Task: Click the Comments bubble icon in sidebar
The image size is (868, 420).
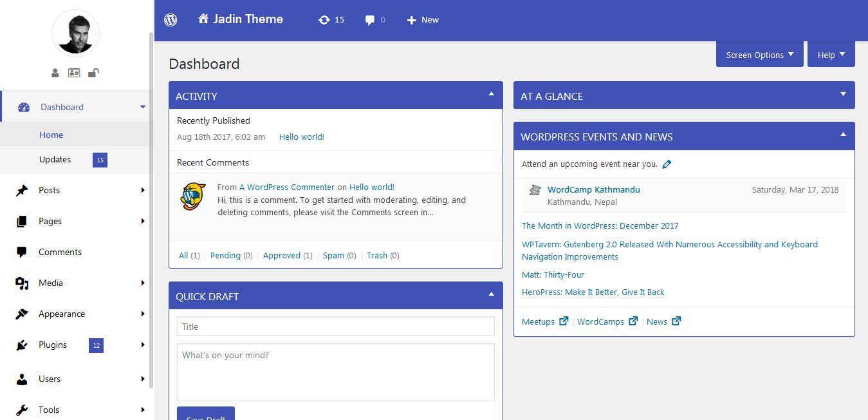Action: (22, 252)
